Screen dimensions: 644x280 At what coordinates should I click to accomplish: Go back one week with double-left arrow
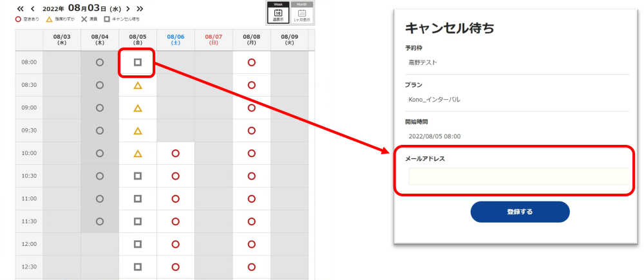tap(20, 8)
